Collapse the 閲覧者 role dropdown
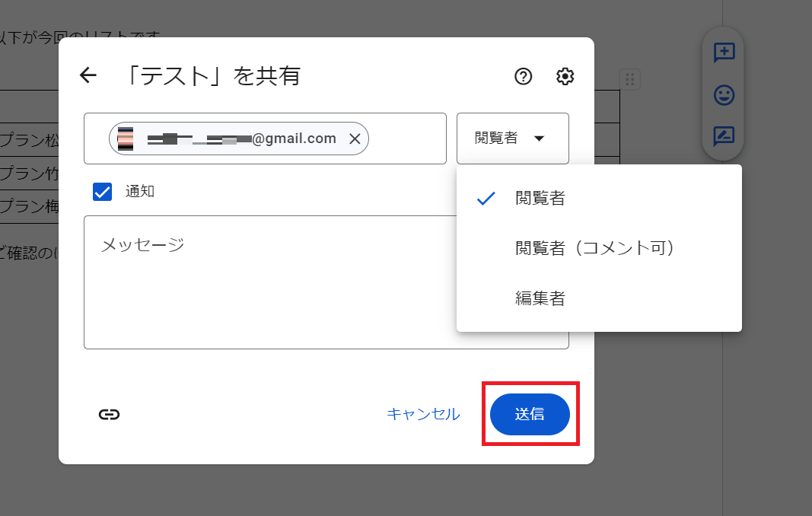 [x=512, y=139]
